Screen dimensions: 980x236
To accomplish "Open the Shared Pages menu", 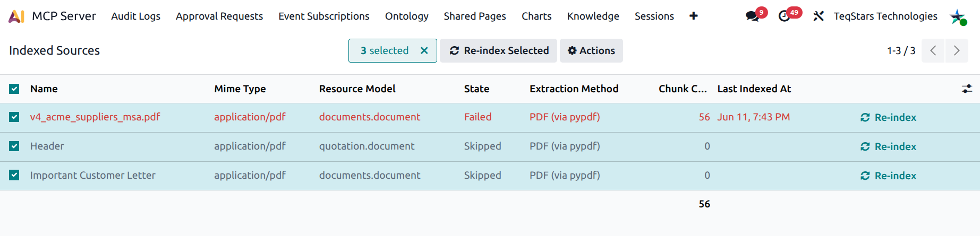I will tap(475, 16).
